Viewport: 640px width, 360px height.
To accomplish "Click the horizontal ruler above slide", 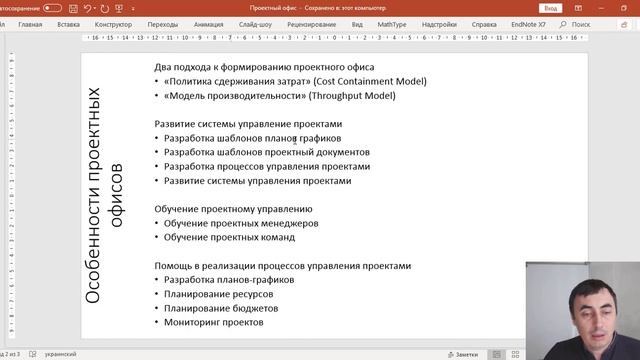I will tap(335, 38).
